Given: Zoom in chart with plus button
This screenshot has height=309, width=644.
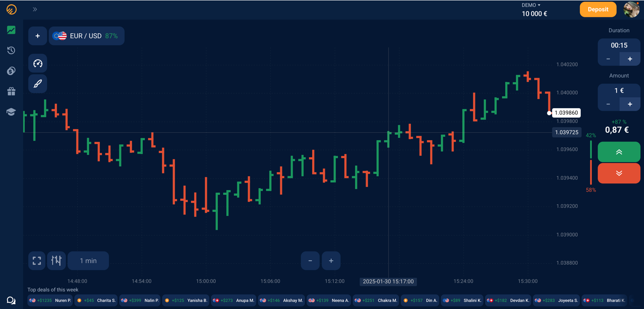Looking at the screenshot, I should 331,261.
